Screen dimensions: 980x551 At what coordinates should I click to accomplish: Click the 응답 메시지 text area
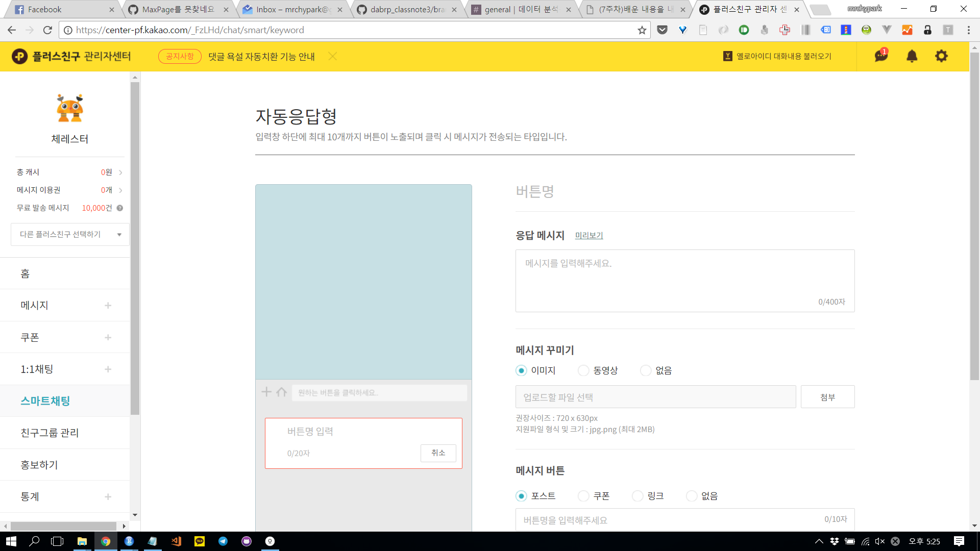coord(684,280)
